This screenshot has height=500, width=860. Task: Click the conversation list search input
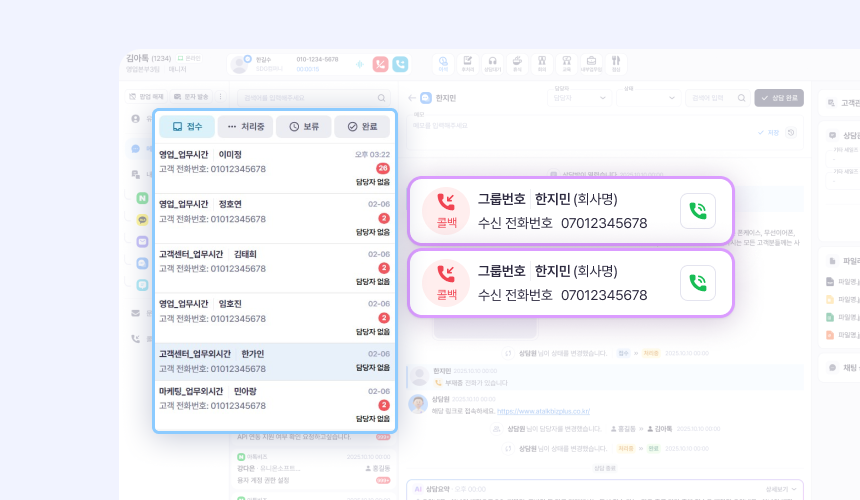[314, 98]
